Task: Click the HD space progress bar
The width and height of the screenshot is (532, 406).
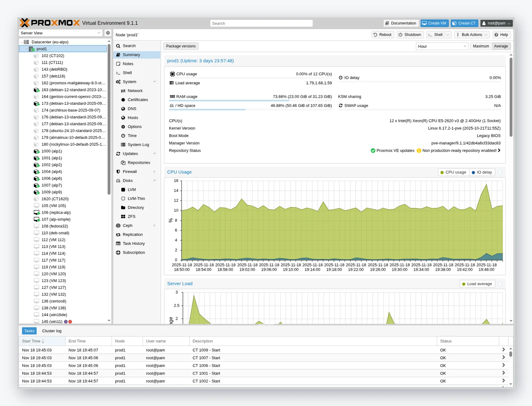Action: click(x=251, y=110)
